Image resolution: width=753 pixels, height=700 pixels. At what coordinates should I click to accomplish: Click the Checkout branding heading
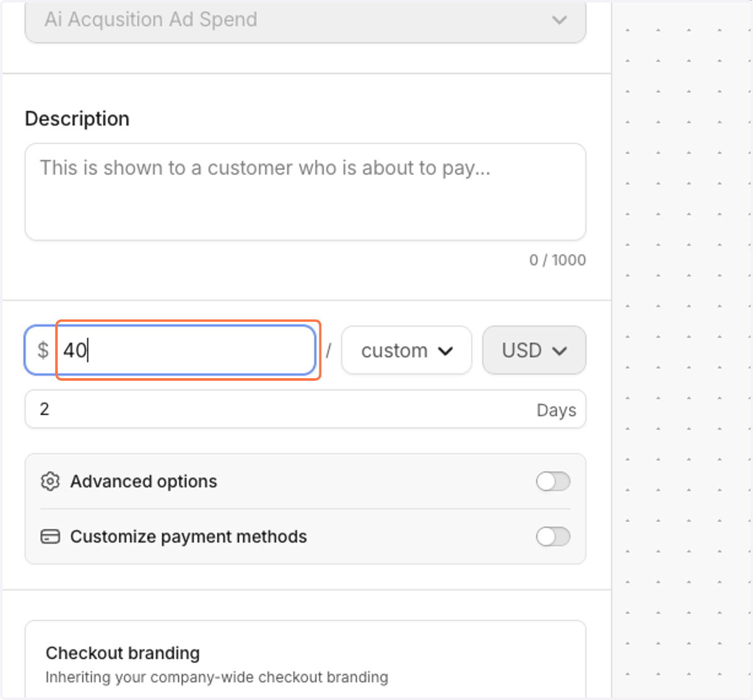coord(122,653)
